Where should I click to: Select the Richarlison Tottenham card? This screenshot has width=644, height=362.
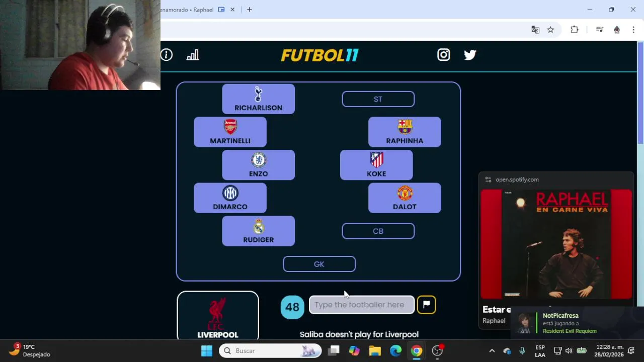[258, 99]
